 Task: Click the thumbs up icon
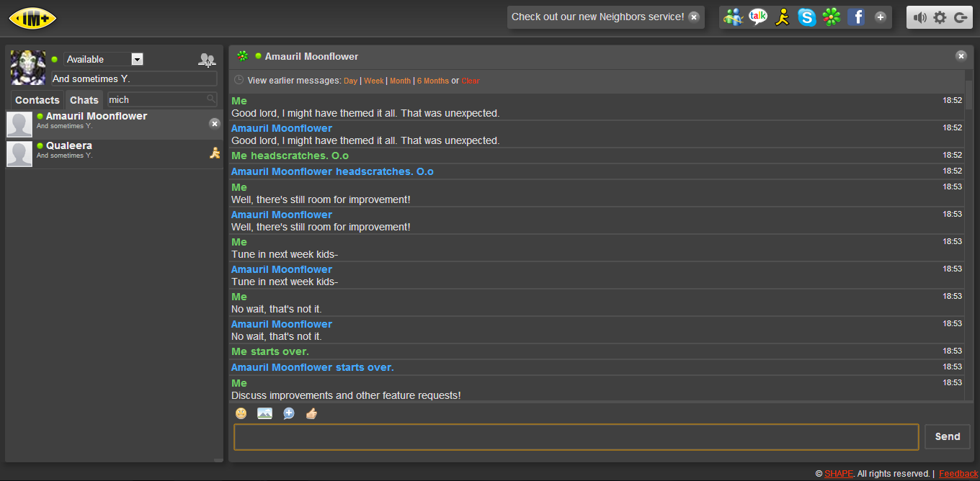[311, 413]
